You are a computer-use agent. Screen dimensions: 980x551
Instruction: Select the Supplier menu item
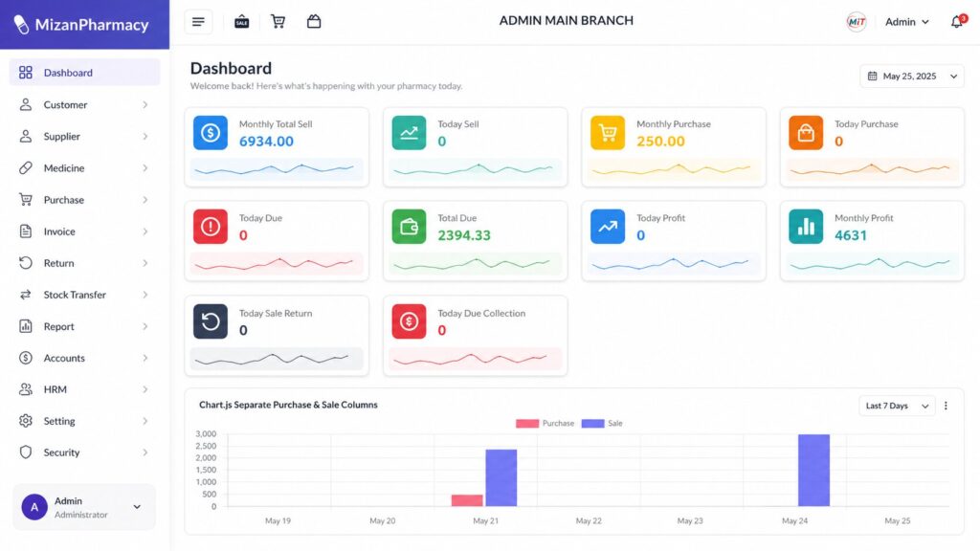[84, 136]
